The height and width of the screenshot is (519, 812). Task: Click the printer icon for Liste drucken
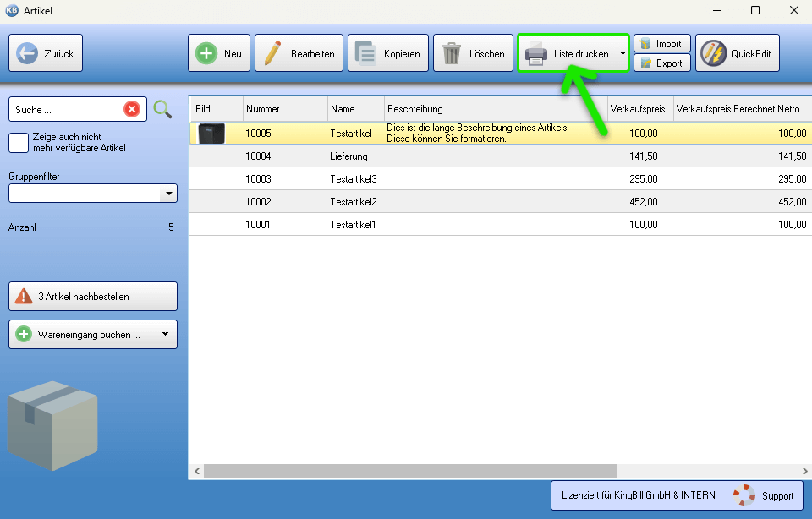pos(536,54)
